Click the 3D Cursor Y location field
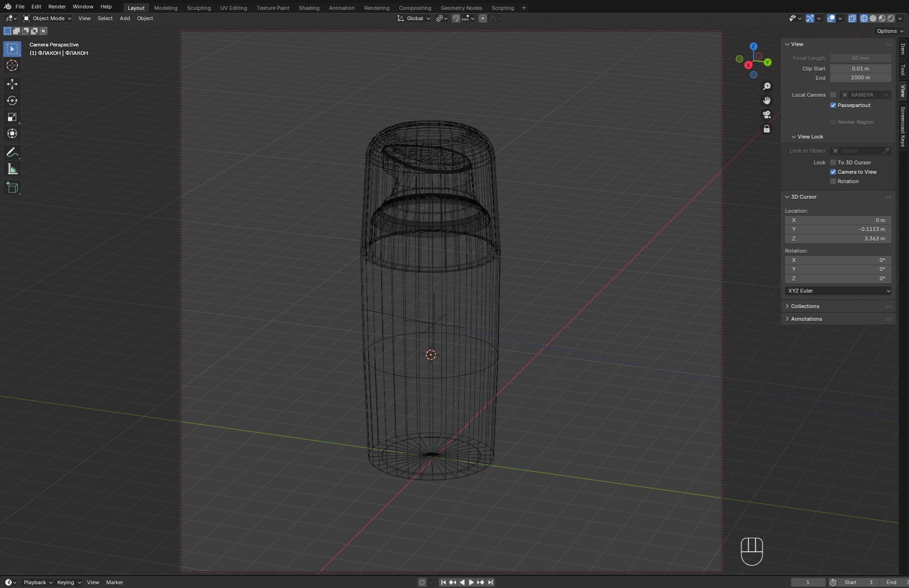The height and width of the screenshot is (588, 909). tap(838, 229)
